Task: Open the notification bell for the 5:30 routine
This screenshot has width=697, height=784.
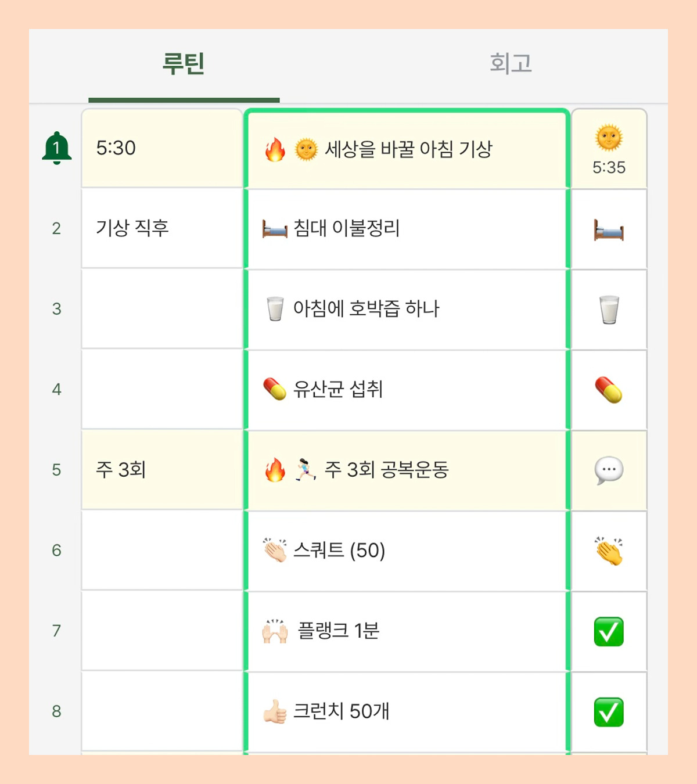Action: pos(56,148)
